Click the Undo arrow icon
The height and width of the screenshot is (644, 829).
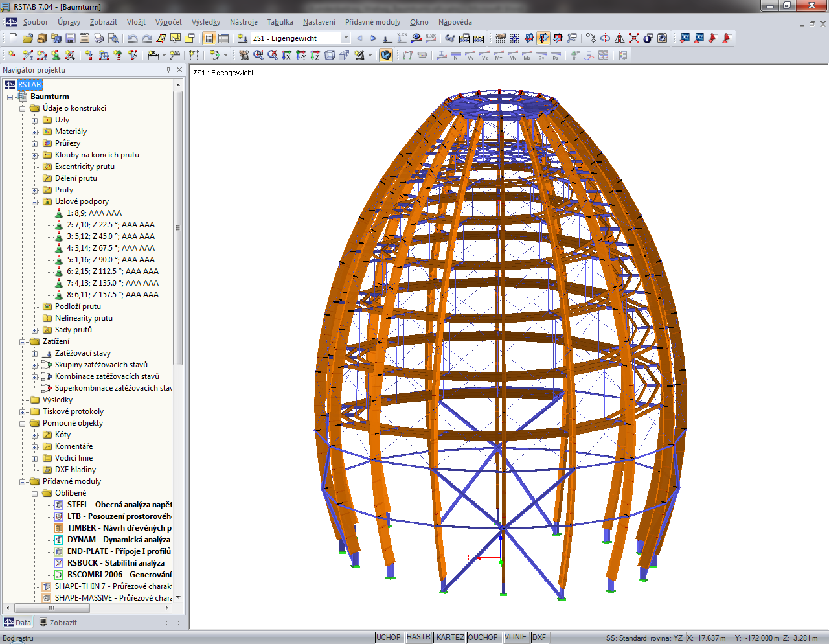pos(133,39)
